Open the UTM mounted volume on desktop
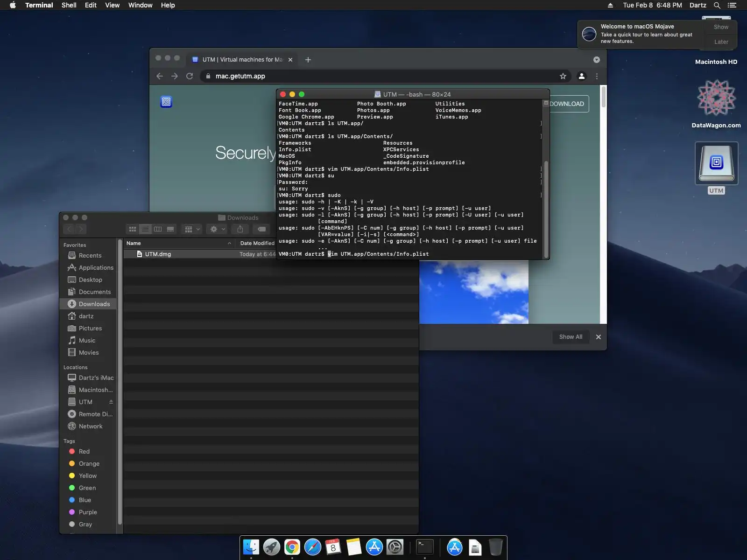This screenshot has height=560, width=747. (717, 168)
